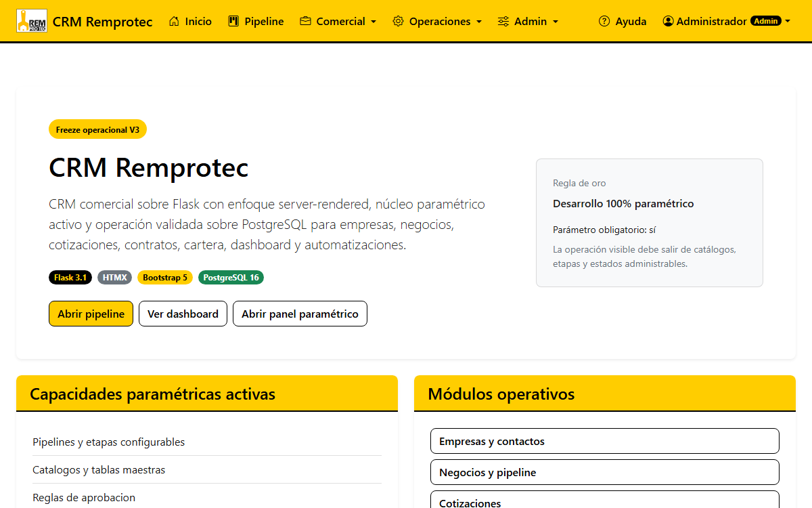Click the Remprotec logo image
The image size is (812, 508).
coord(32,21)
